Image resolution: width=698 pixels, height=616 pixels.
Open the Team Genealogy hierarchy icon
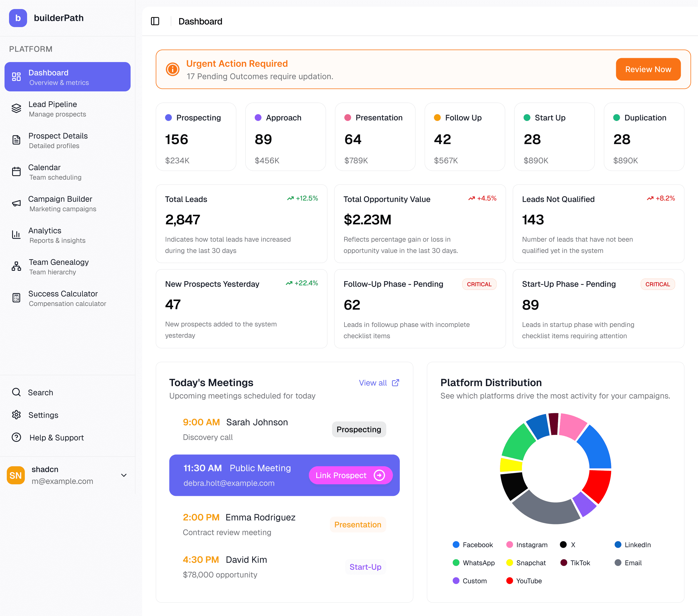pyautogui.click(x=16, y=266)
